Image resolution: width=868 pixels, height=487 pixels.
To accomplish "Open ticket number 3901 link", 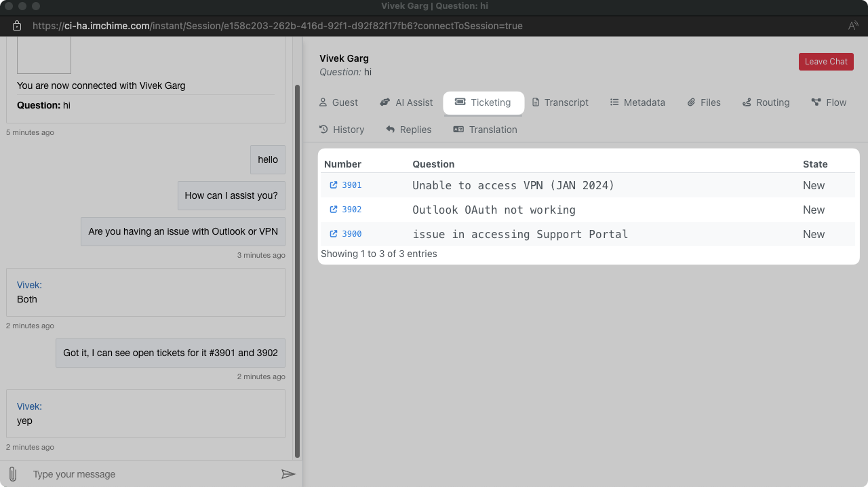I will [x=351, y=185].
